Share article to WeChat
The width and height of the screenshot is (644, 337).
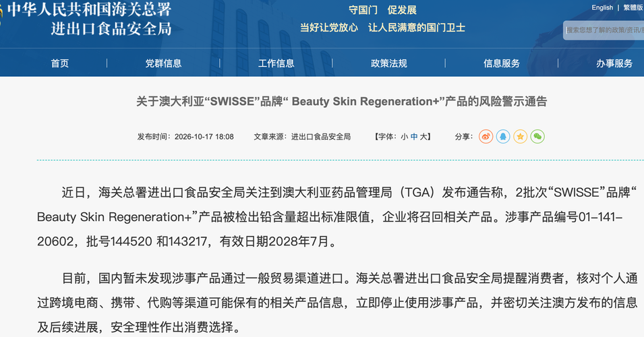coord(537,137)
